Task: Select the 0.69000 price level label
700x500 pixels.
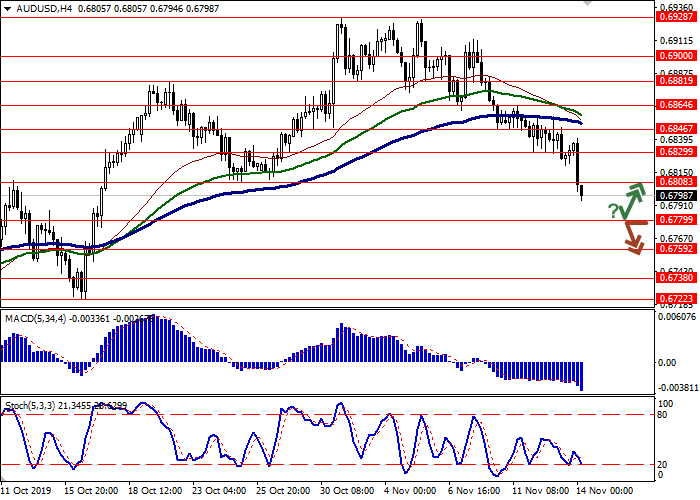Action: click(x=675, y=56)
